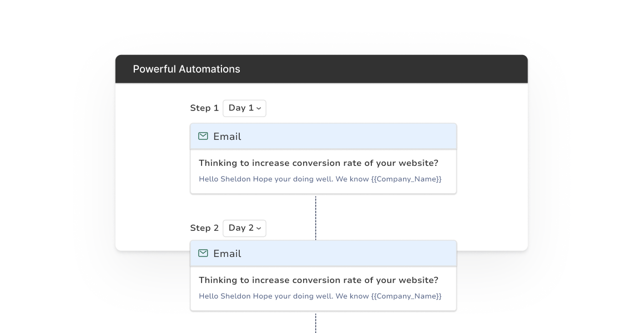This screenshot has height=333, width=644.
Task: Click the Step 2 label
Action: 204,228
